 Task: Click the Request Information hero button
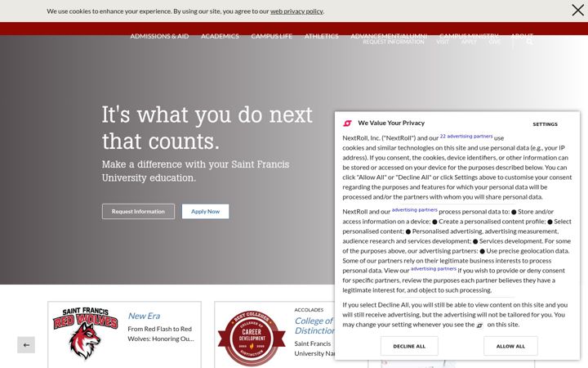coord(138,212)
